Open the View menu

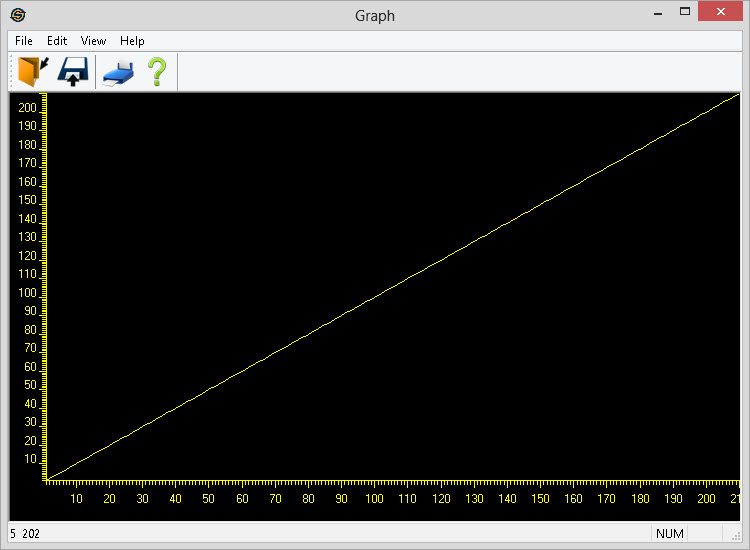pyautogui.click(x=93, y=41)
